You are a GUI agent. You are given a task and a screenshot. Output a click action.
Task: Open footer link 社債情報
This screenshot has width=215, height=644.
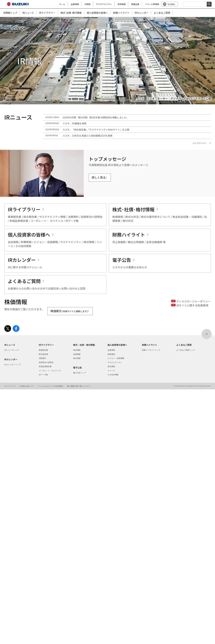77,354
